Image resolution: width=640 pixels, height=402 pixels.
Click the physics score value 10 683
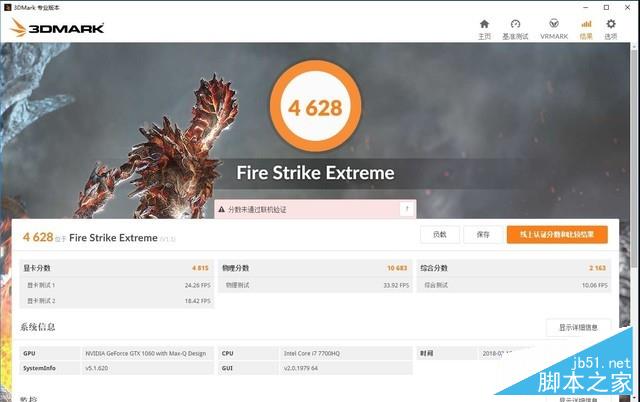point(397,268)
